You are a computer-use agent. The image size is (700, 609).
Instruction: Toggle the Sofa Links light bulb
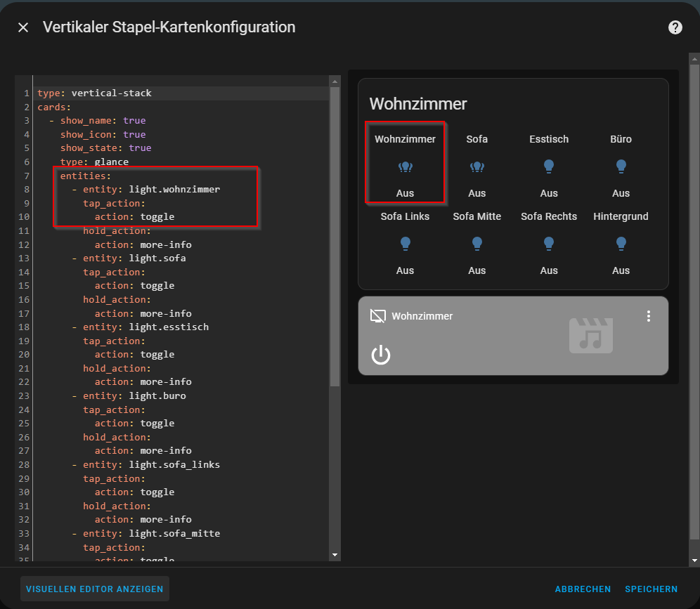[x=405, y=244]
